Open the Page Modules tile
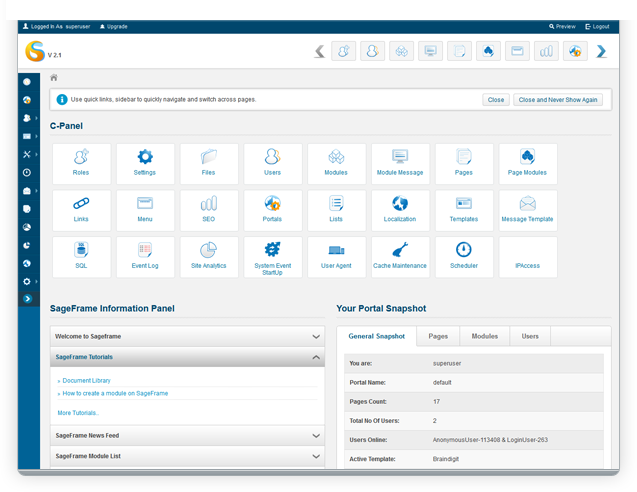Screen dimensions: 637x492 pyautogui.click(x=528, y=164)
